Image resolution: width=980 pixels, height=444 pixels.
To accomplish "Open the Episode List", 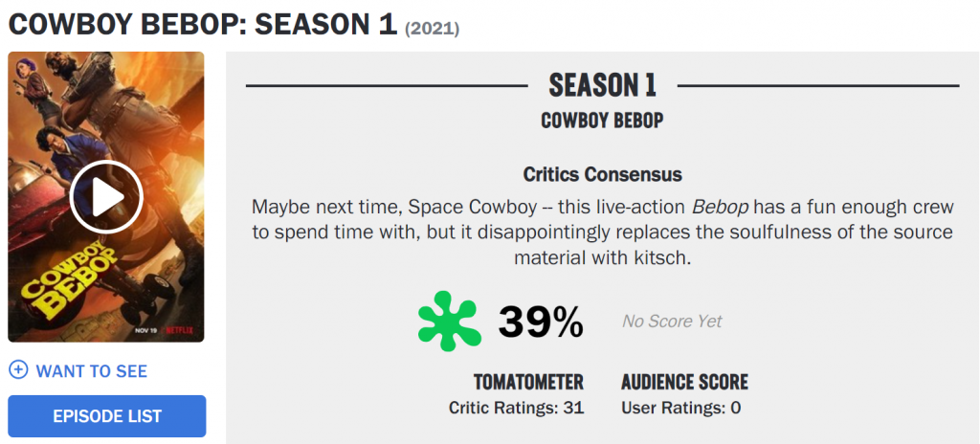I will coord(106,416).
